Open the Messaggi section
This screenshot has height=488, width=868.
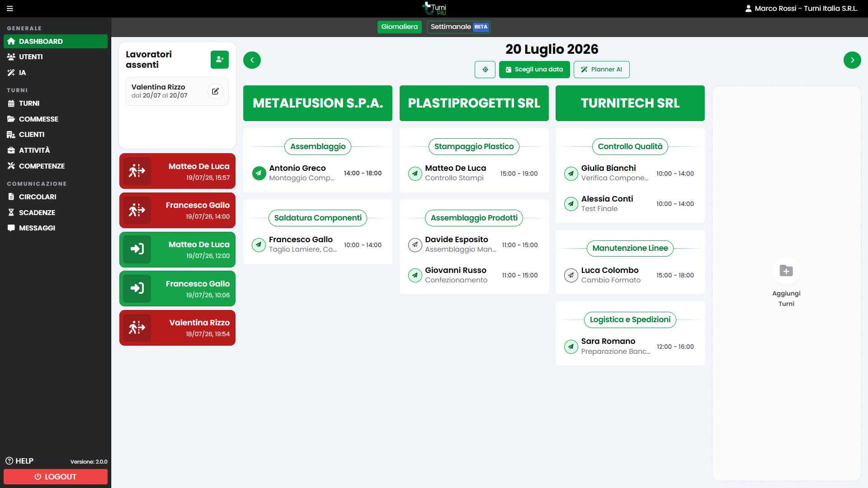[x=56, y=228]
